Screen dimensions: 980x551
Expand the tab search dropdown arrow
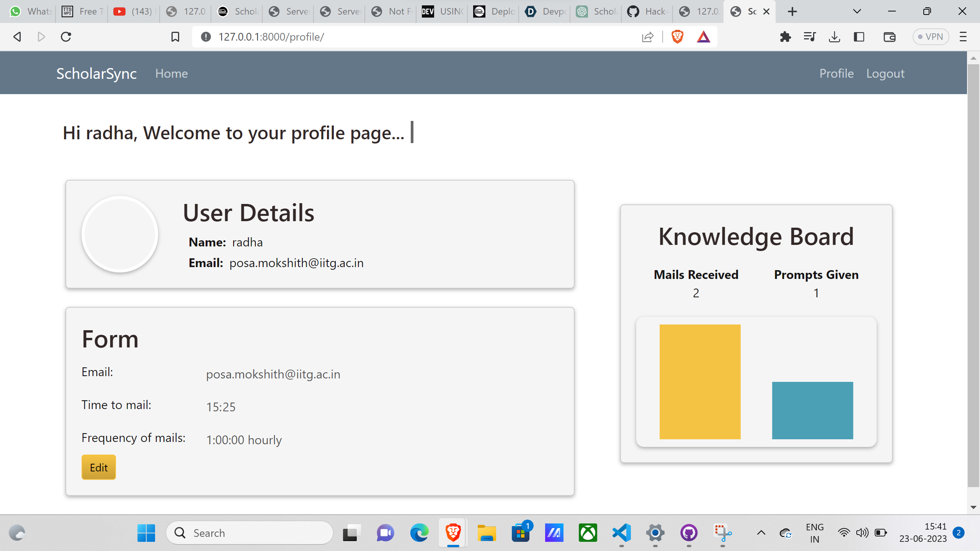pyautogui.click(x=857, y=11)
